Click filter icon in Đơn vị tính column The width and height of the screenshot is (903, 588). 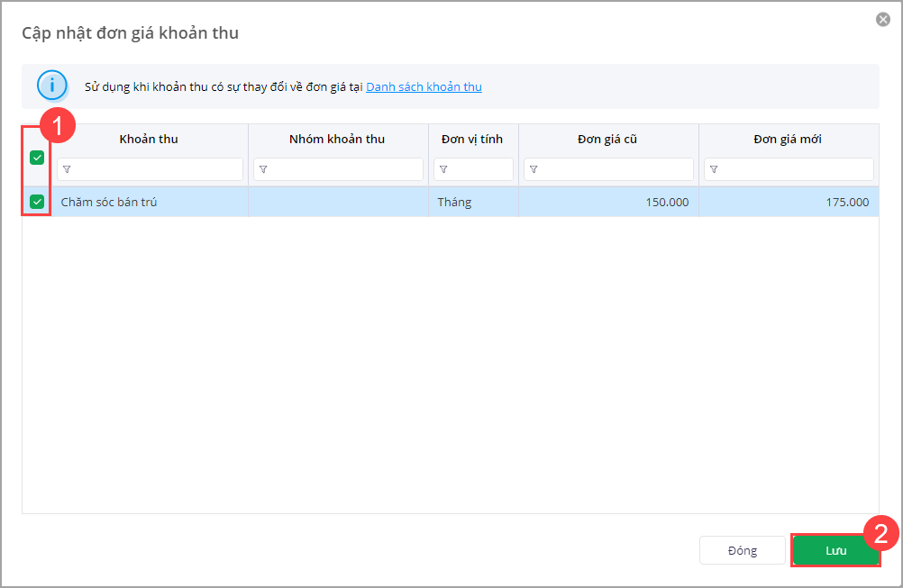[x=443, y=169]
